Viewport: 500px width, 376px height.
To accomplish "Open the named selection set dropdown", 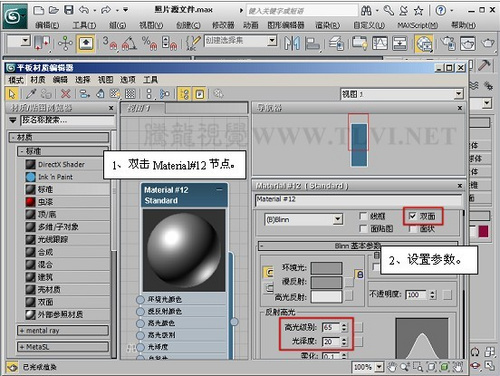I will [272, 41].
